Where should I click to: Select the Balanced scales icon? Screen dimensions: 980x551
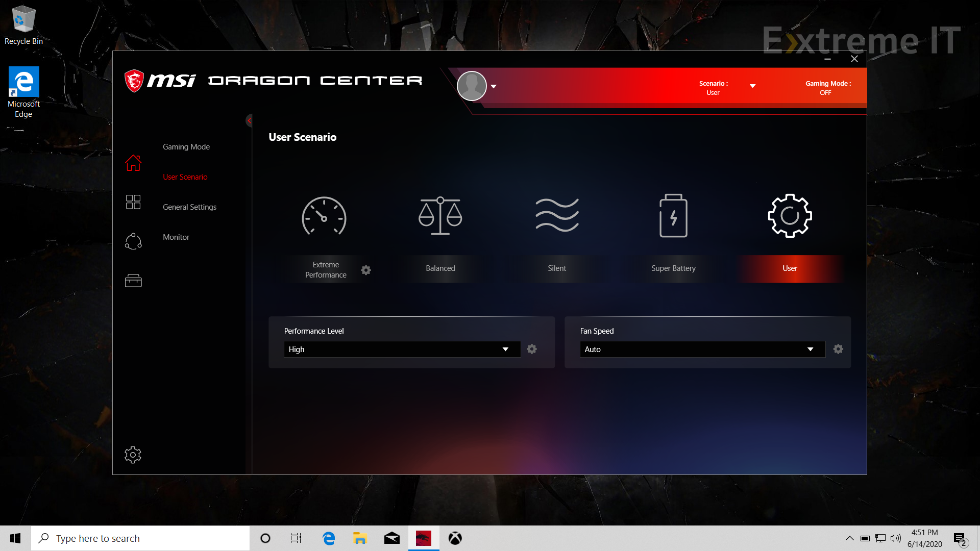pos(440,216)
